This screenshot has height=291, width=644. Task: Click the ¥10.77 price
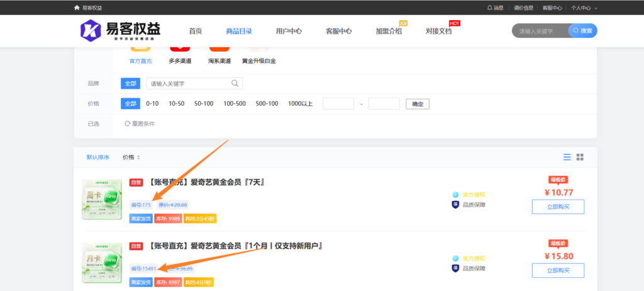click(558, 192)
